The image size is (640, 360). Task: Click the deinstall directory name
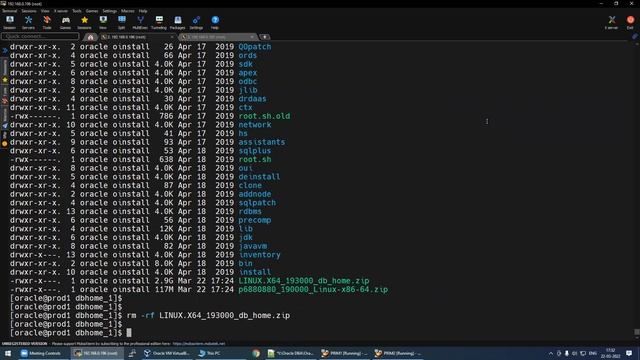click(x=259, y=177)
